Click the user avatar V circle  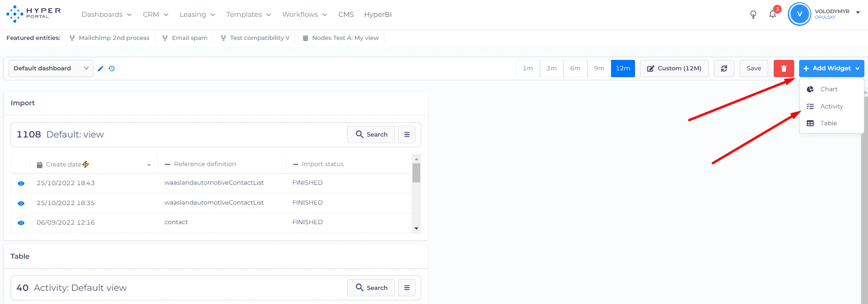800,14
